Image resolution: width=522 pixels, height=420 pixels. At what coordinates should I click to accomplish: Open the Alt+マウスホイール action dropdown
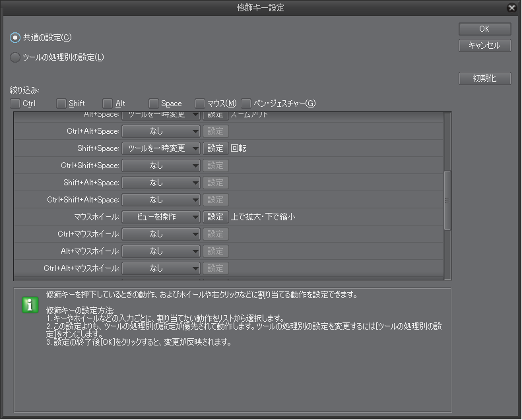161,251
